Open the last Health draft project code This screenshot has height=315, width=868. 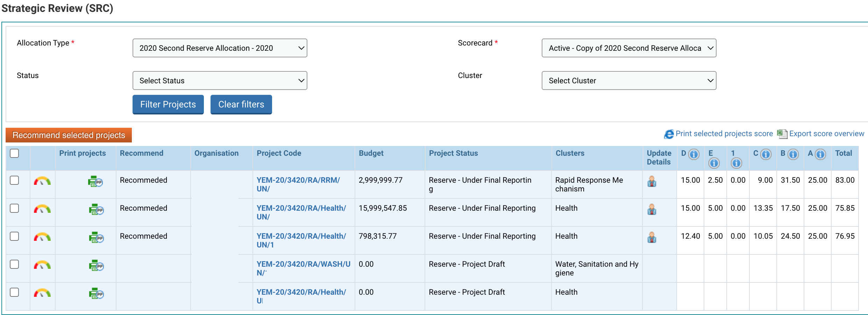click(301, 296)
